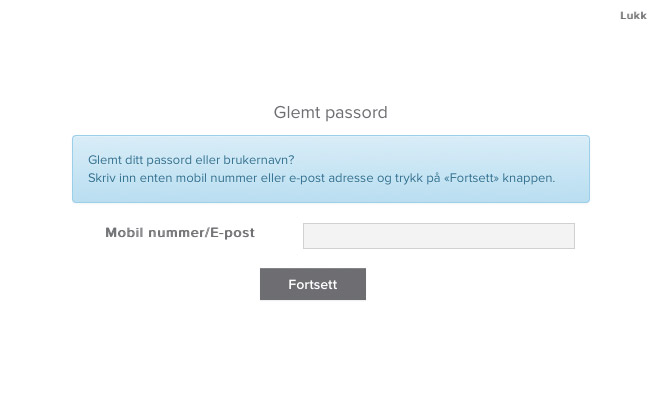
Task: Click the word 'brukernavn' in the banner
Action: tap(258, 159)
